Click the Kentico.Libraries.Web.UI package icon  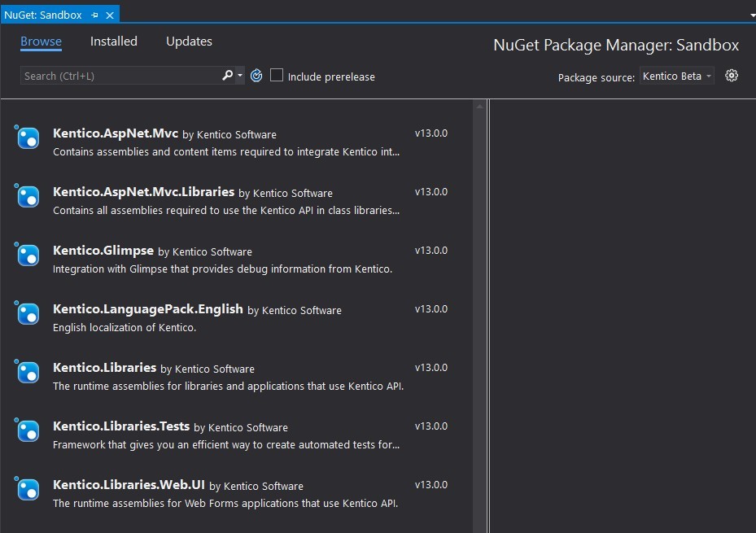[28, 489]
